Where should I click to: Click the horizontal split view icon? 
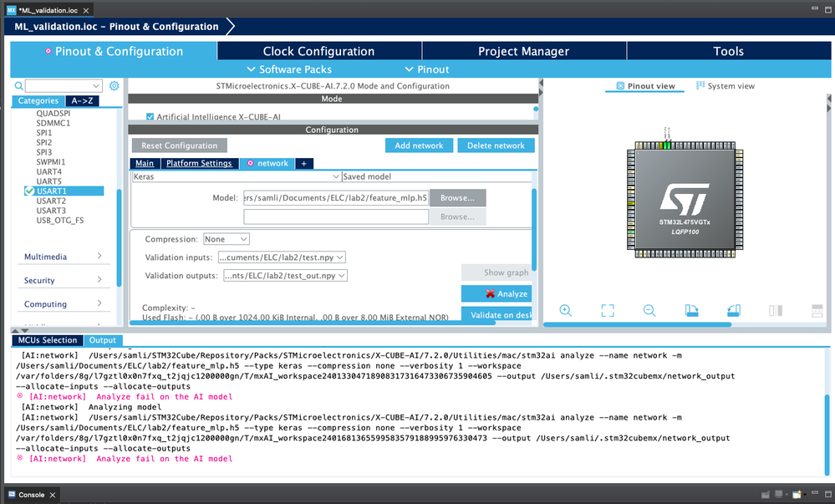[817, 311]
